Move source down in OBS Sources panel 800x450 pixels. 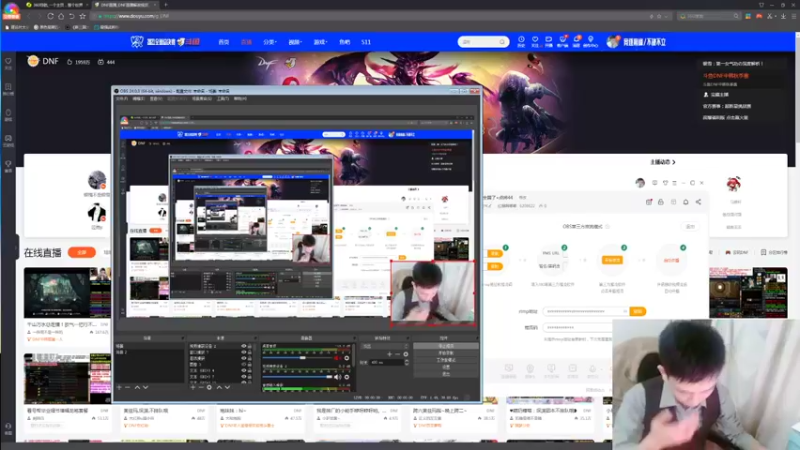[x=228, y=387]
